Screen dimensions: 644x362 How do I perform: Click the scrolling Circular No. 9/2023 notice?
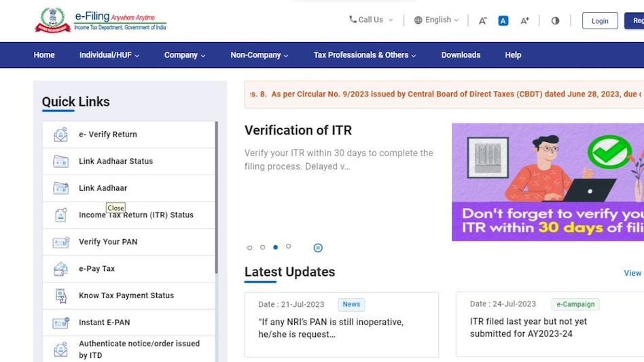(444, 94)
